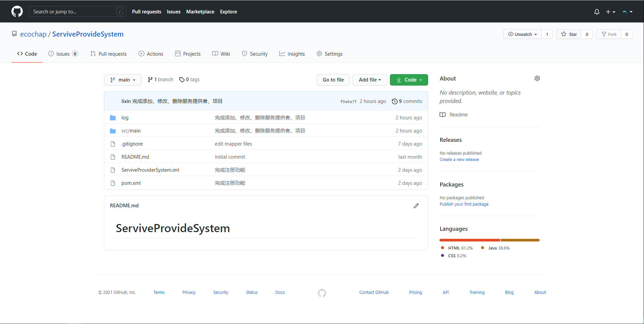Click the Java 38.6% language legend

(x=495, y=248)
